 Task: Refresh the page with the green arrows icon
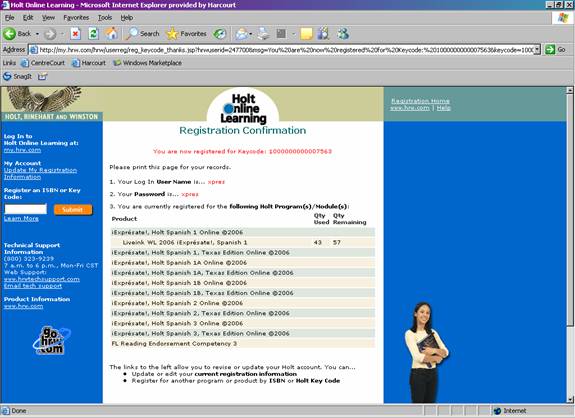(x=94, y=34)
